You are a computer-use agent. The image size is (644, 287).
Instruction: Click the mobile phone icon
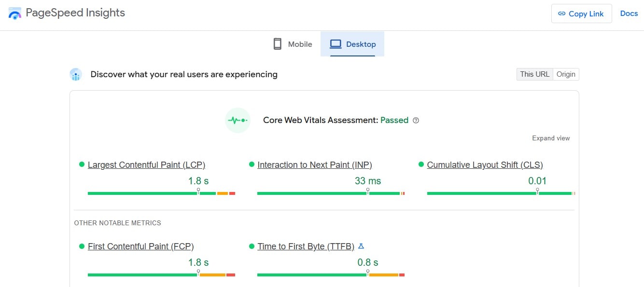point(277,44)
